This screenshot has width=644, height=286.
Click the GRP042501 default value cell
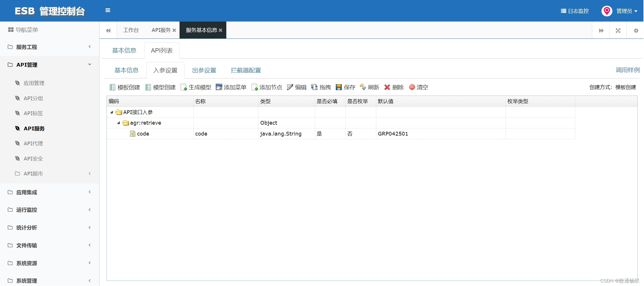[x=441, y=134]
